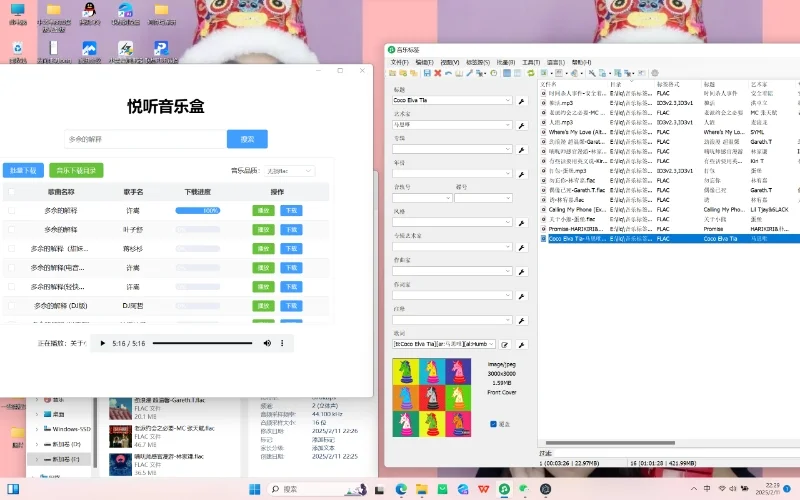Open the three-dot menu of audio player

[x=282, y=343]
